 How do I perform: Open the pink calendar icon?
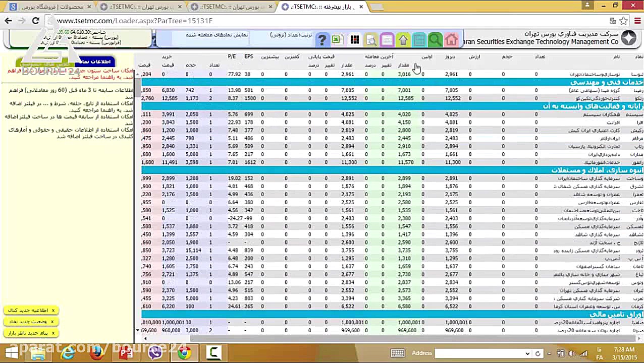(387, 40)
